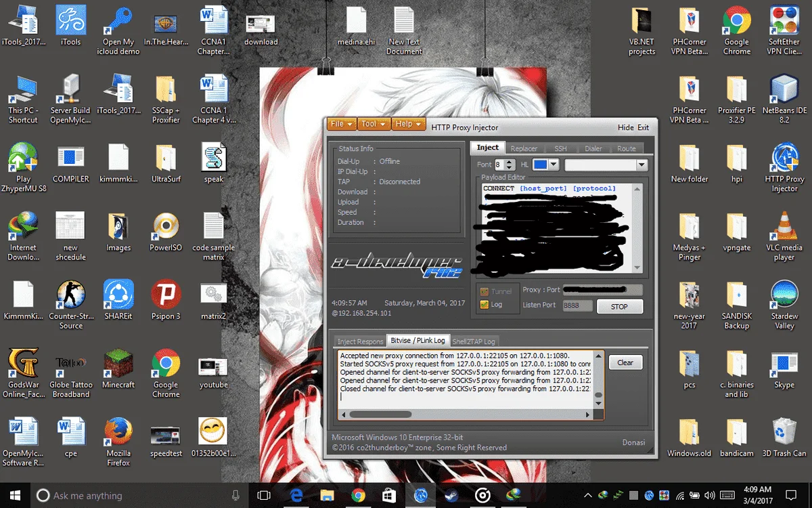The image size is (812, 508).
Task: Open the Stardew Valley desktop icon
Action: (x=784, y=305)
